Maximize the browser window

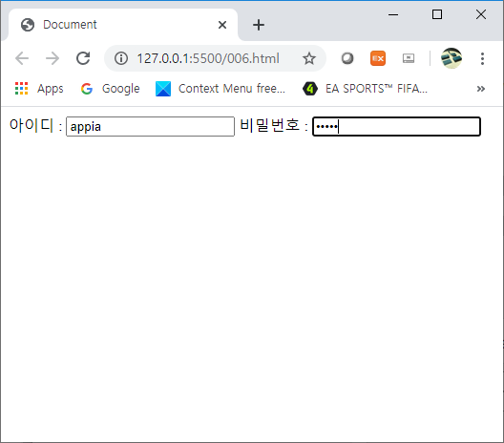click(x=437, y=14)
